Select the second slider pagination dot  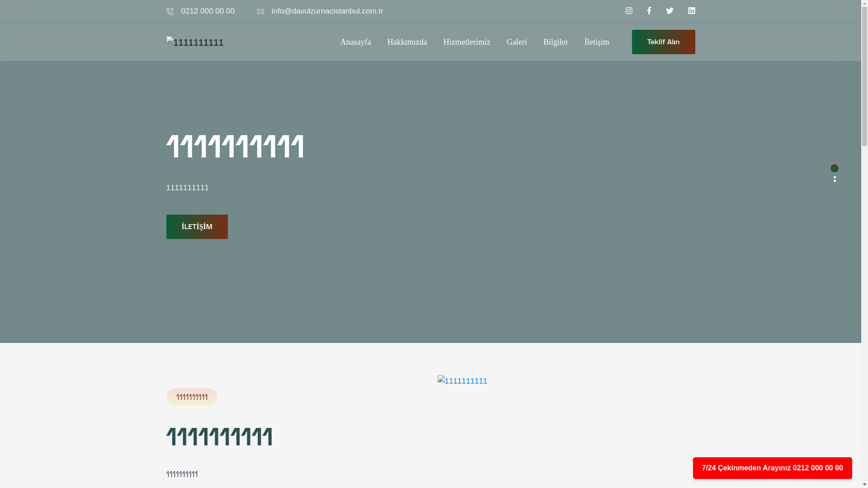coord(835,177)
